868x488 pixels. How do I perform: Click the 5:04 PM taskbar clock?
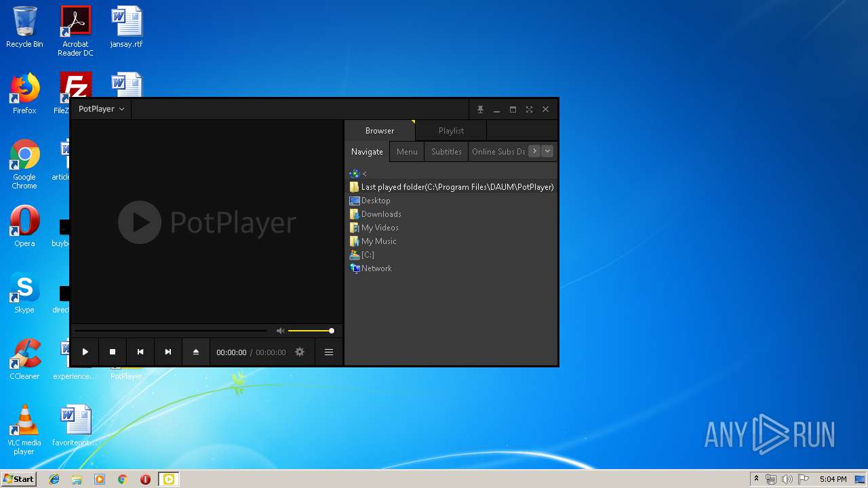[833, 479]
